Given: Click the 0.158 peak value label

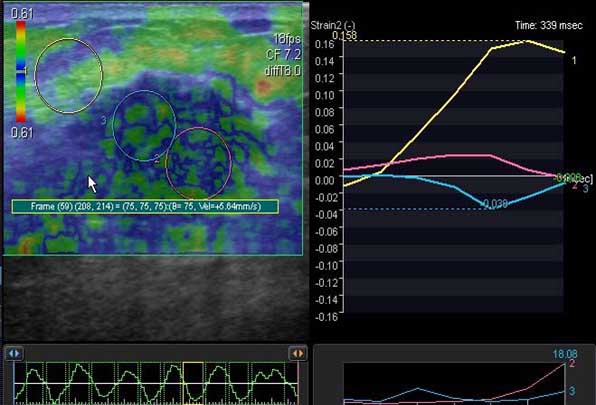Looking at the screenshot, I should [344, 35].
